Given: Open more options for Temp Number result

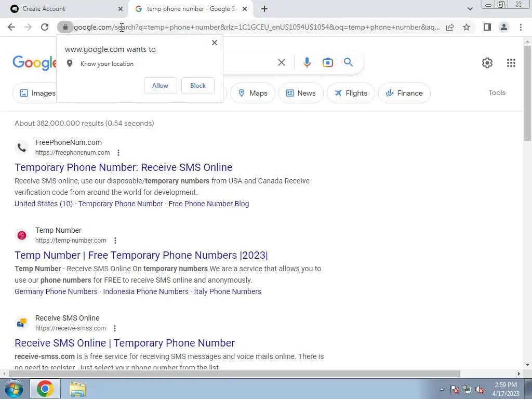Looking at the screenshot, I should [x=115, y=241].
